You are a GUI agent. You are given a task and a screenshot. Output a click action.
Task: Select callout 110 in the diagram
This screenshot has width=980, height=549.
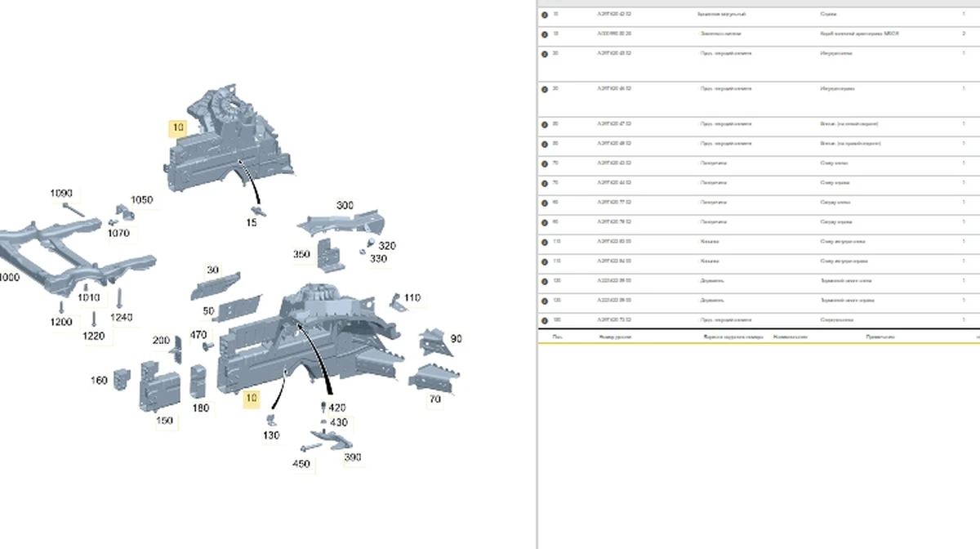(x=412, y=298)
